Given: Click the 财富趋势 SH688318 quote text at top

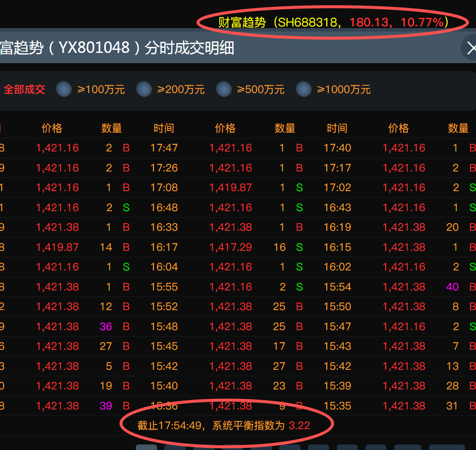Looking at the screenshot, I should [x=333, y=22].
